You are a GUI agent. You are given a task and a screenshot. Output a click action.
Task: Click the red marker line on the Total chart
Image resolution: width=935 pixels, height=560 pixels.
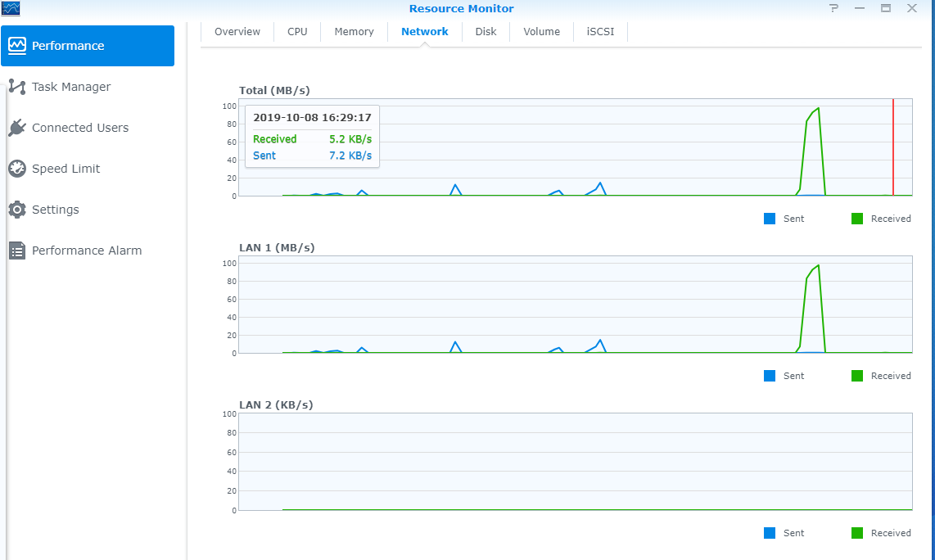[x=892, y=147]
